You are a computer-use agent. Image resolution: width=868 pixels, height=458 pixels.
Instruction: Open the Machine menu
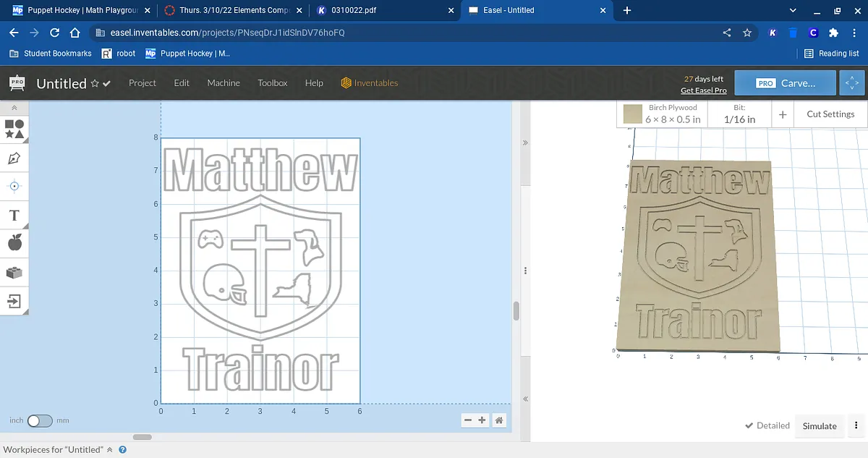coord(224,83)
